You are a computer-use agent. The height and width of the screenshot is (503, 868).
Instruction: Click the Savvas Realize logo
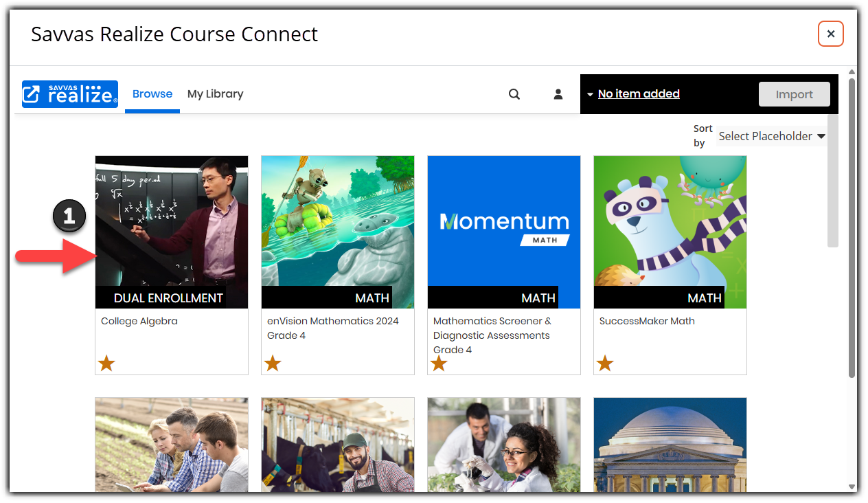(x=70, y=94)
